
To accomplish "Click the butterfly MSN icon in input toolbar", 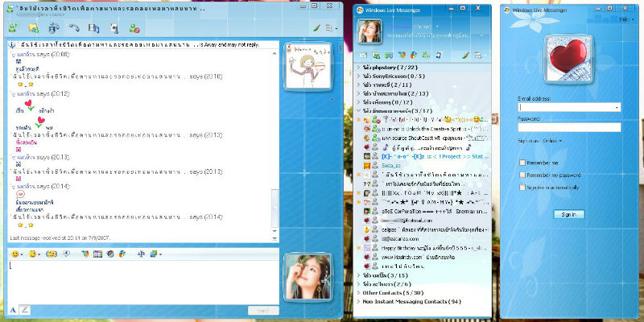I will [x=85, y=254].
